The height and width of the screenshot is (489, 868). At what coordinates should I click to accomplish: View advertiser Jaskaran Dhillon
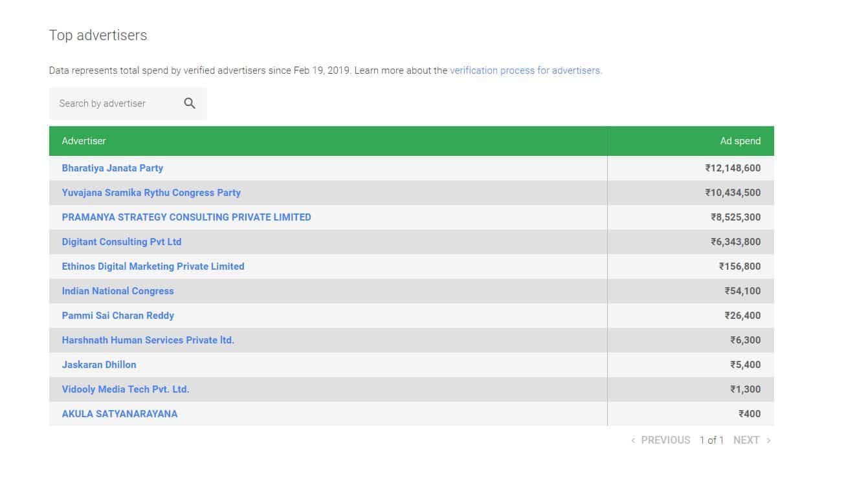point(99,365)
